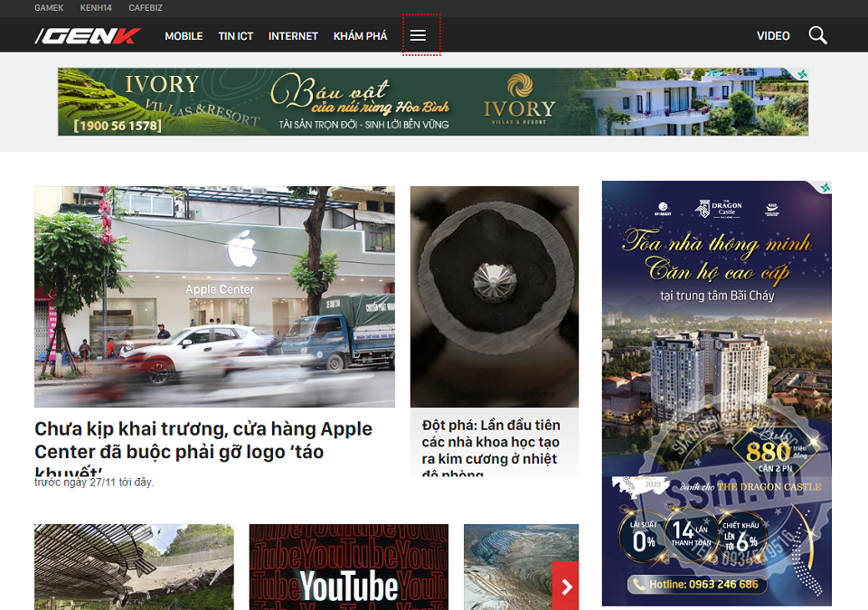Click the Ivory Villas & Resort banner ad
The height and width of the screenshot is (610, 868).
(432, 101)
